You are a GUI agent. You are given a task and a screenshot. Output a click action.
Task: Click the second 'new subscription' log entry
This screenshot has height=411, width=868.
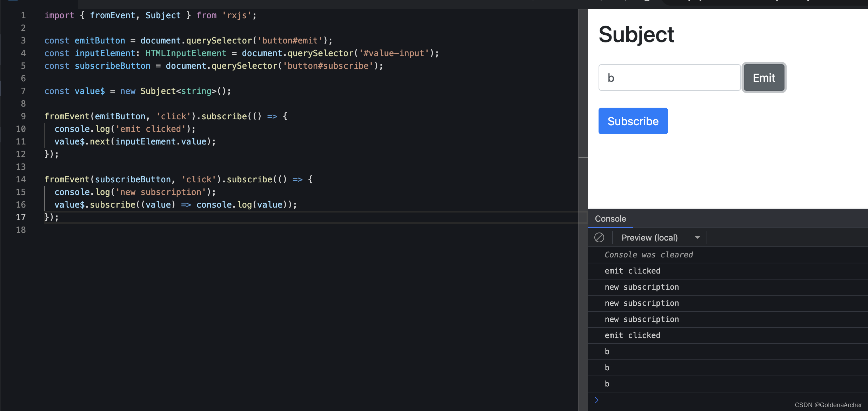click(641, 303)
